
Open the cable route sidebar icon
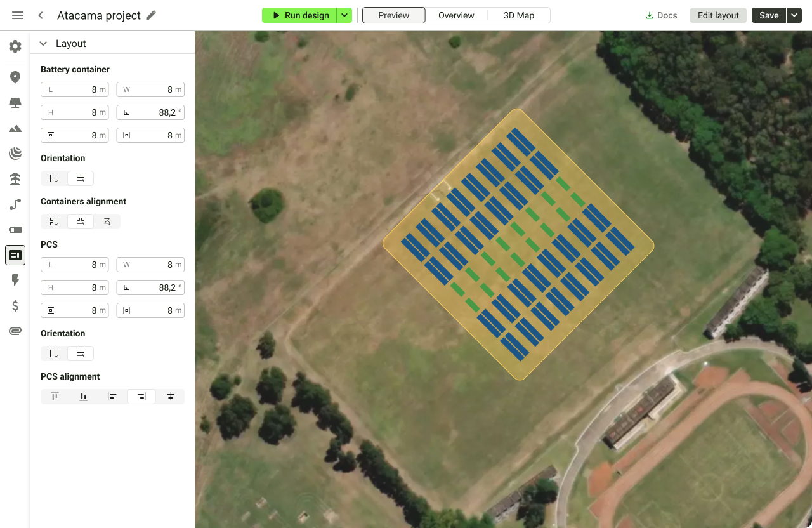(x=15, y=204)
